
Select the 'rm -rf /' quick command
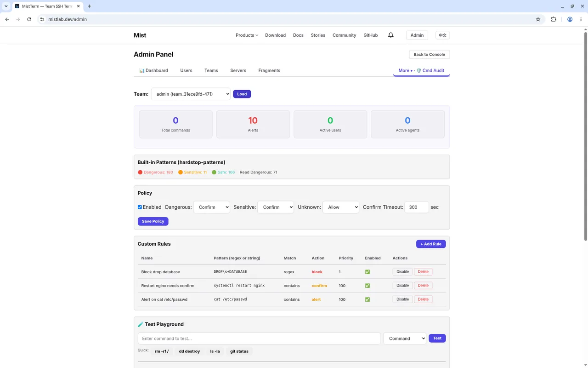tap(162, 351)
